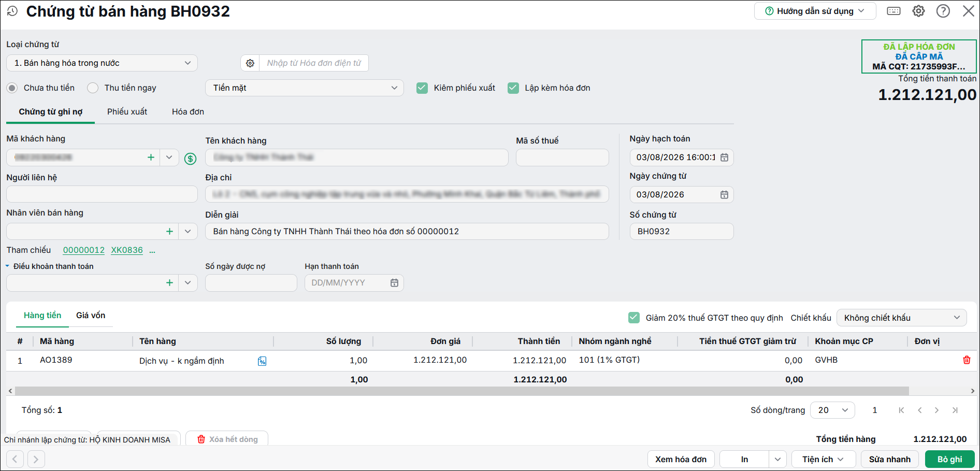Toggle Giảm 20% thuế GTGT checkbox

click(x=634, y=318)
